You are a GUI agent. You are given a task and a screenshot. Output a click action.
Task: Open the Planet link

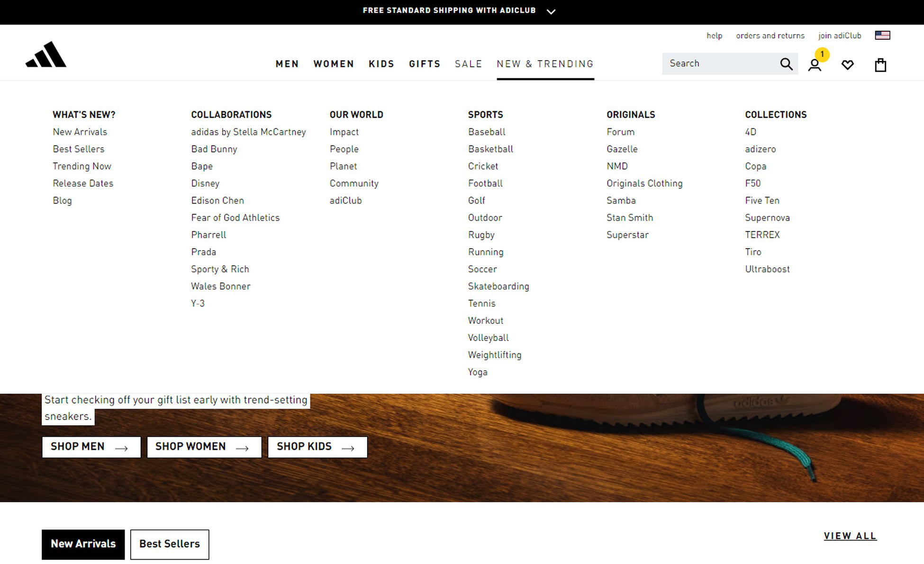343,166
